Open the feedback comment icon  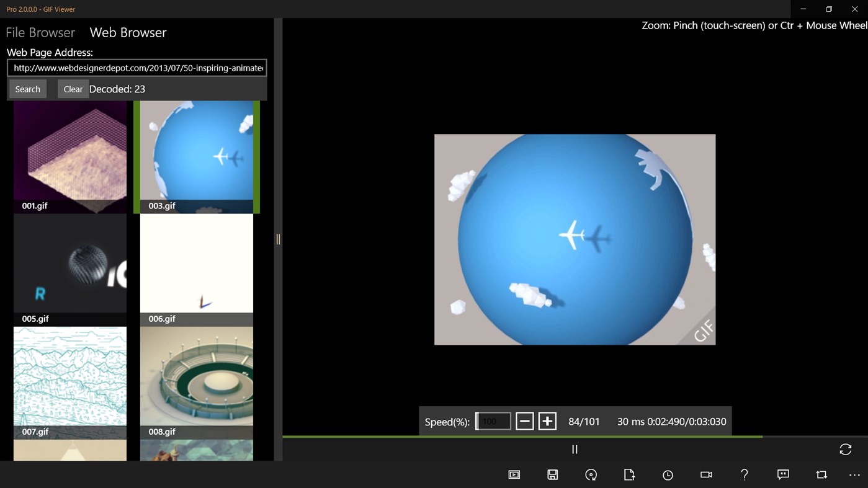pyautogui.click(x=782, y=475)
